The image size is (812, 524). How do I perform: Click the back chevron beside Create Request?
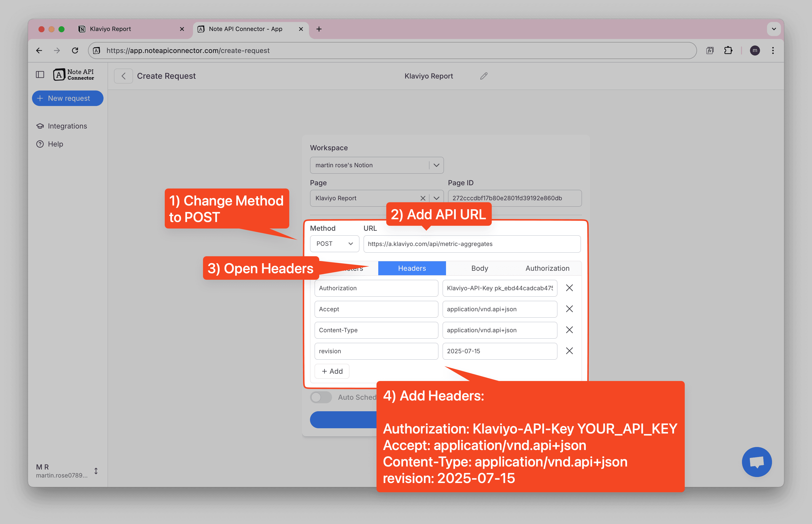click(123, 76)
